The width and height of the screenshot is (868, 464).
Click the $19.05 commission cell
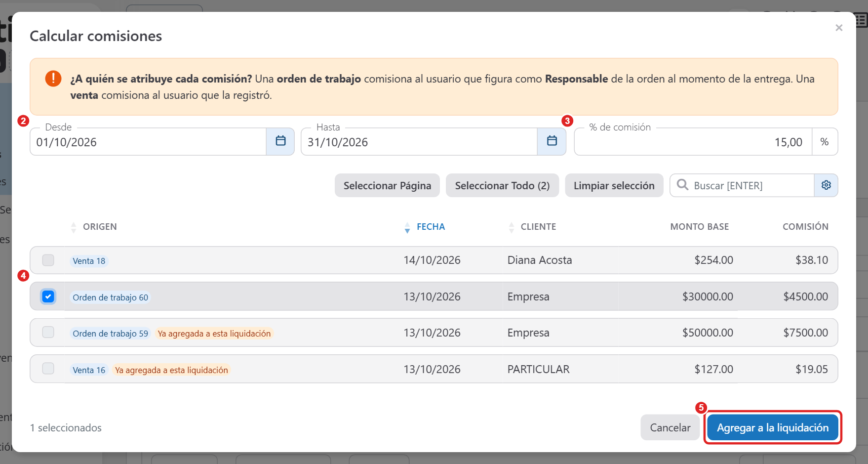(812, 369)
